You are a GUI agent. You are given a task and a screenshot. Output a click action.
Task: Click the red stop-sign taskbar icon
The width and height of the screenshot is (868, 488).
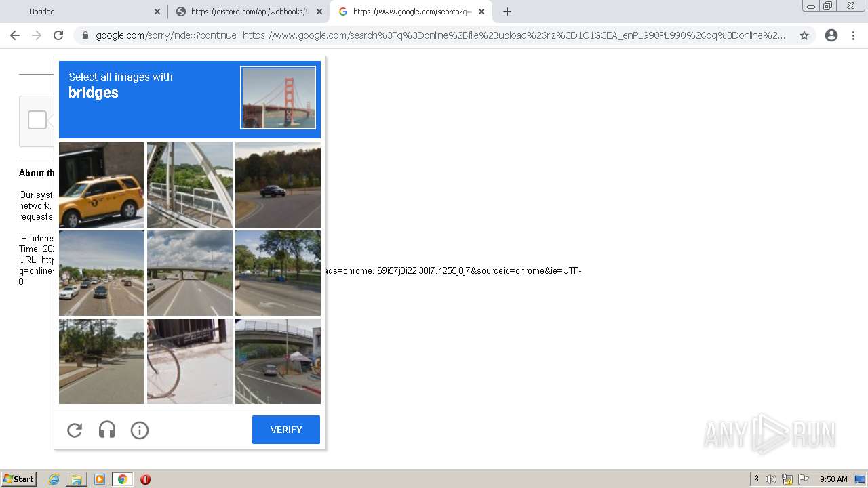tap(145, 479)
